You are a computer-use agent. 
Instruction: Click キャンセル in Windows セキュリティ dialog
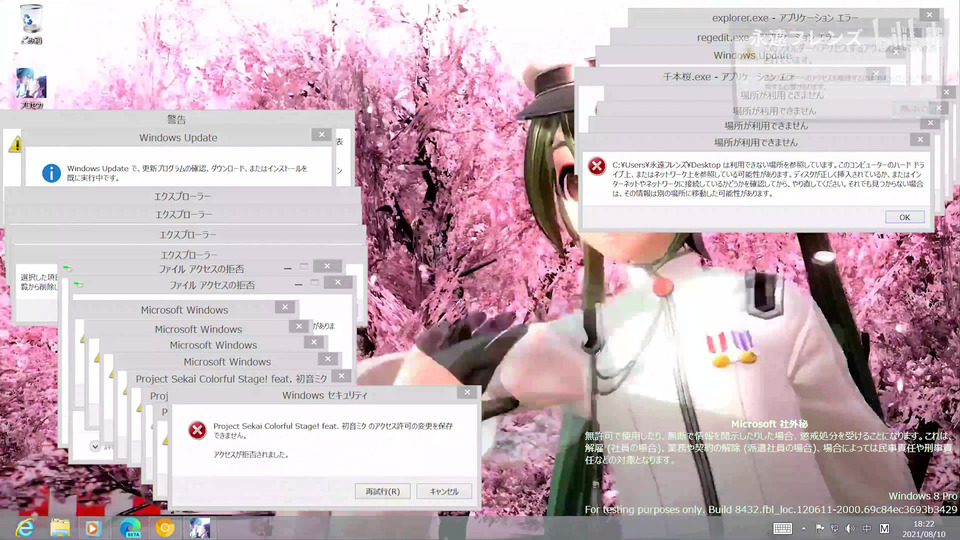pos(444,491)
